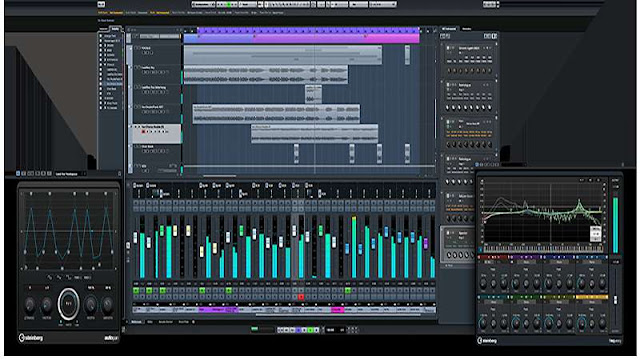The width and height of the screenshot is (640, 360).
Task: Select the highlighted instrument slot at rack bottom
Action: pyautogui.click(x=458, y=244)
